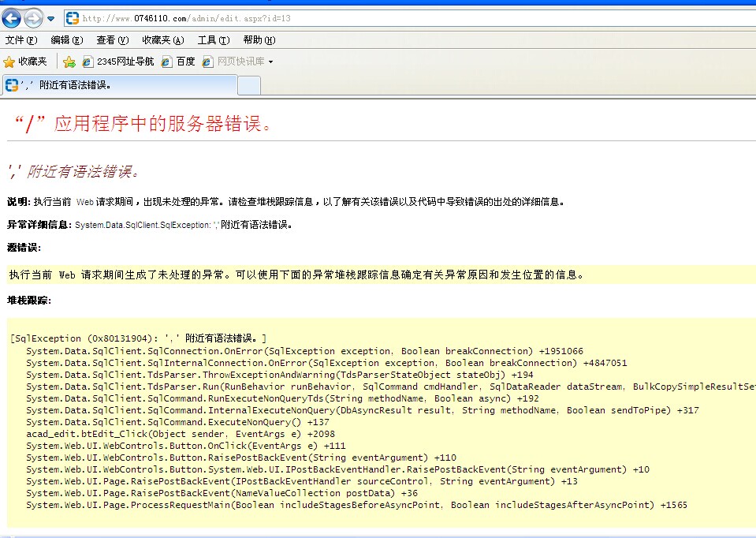
Task: Click the 收藏夹 star button in favorites bar
Action: (26, 62)
